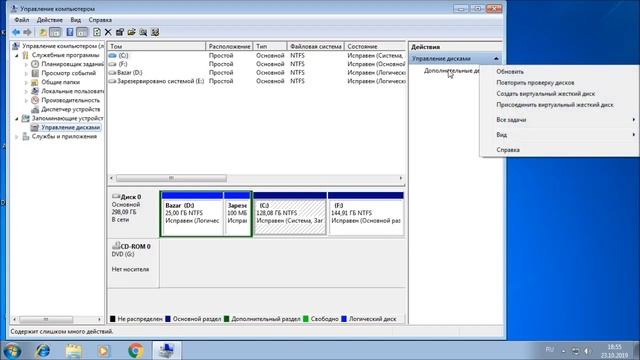The width and height of the screenshot is (640, 360).
Task: Launch Google Chrome from the taskbar
Action: click(x=136, y=351)
